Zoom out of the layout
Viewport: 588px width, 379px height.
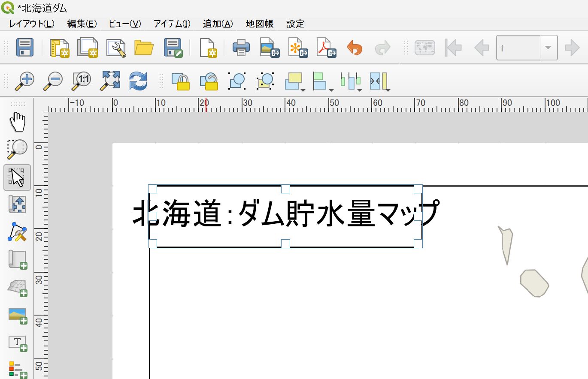53,81
